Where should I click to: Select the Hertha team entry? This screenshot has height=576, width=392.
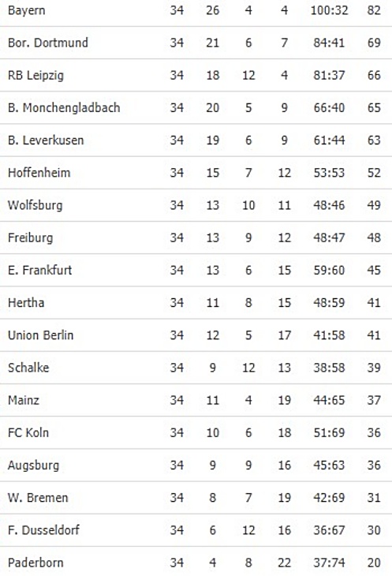pos(26,303)
